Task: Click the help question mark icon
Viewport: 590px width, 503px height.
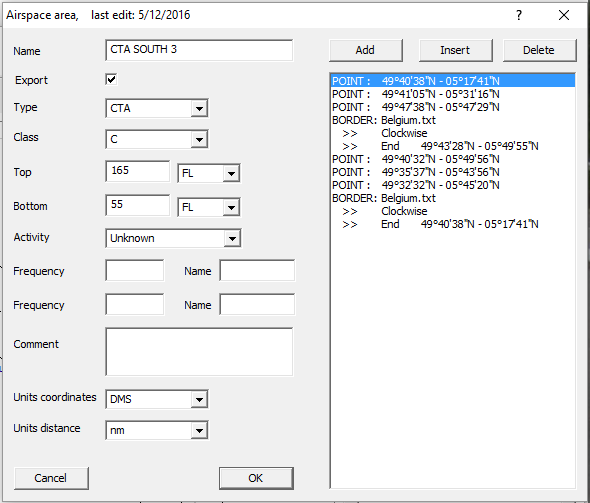Action: (x=519, y=15)
